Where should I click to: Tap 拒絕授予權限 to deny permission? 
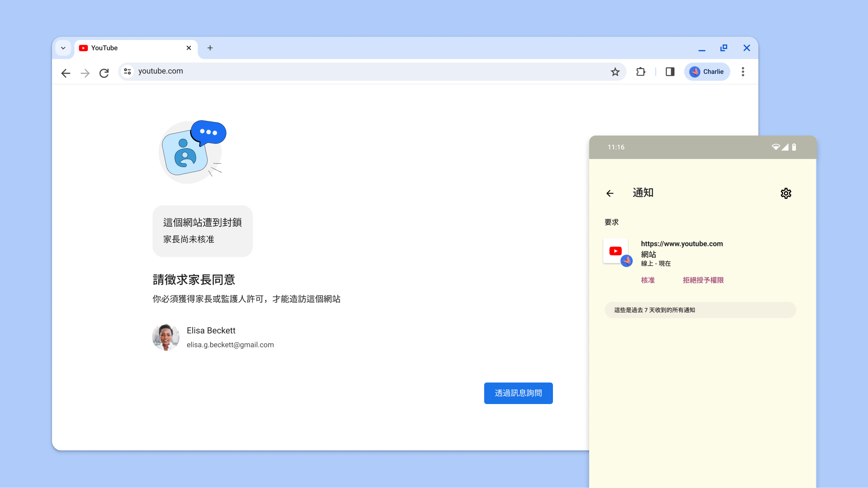pos(703,280)
